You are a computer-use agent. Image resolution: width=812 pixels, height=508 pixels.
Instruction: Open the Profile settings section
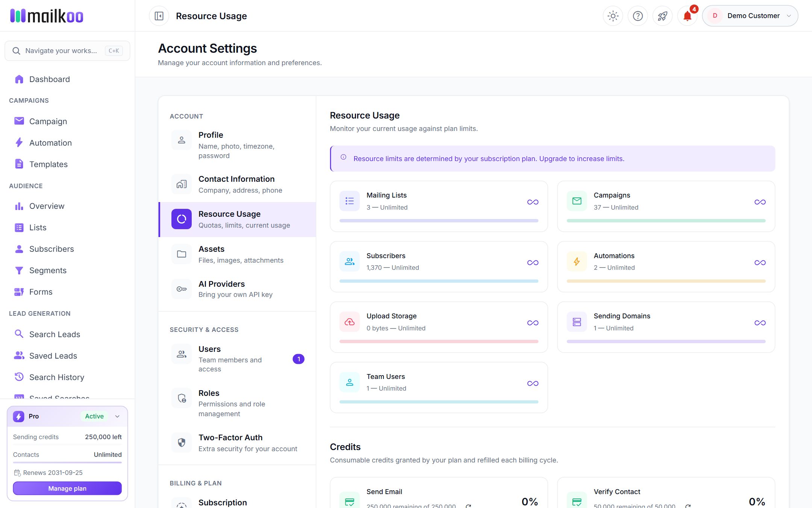237,145
